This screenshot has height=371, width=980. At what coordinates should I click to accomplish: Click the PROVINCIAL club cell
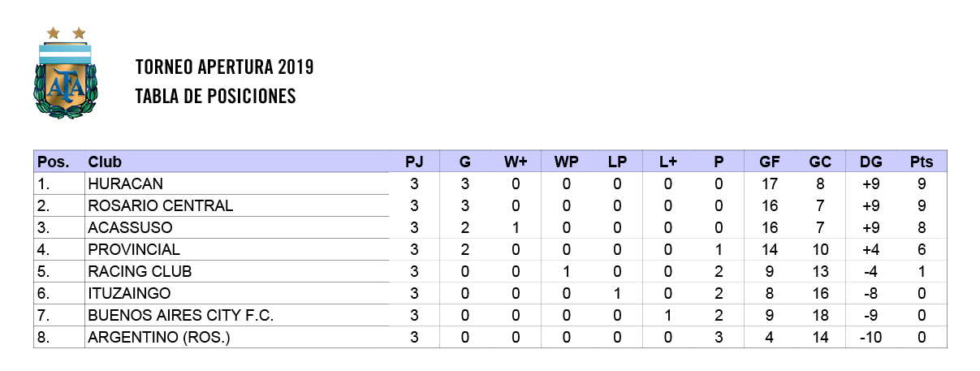pos(134,249)
